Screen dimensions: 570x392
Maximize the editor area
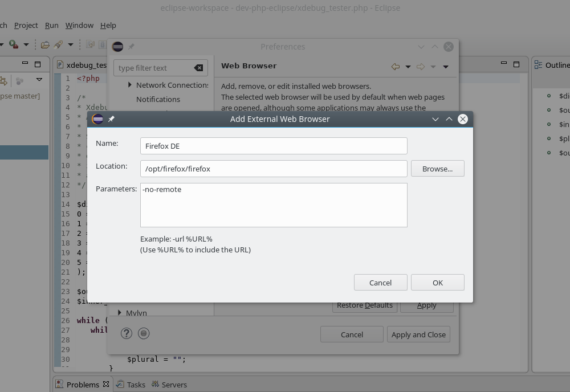coord(516,64)
